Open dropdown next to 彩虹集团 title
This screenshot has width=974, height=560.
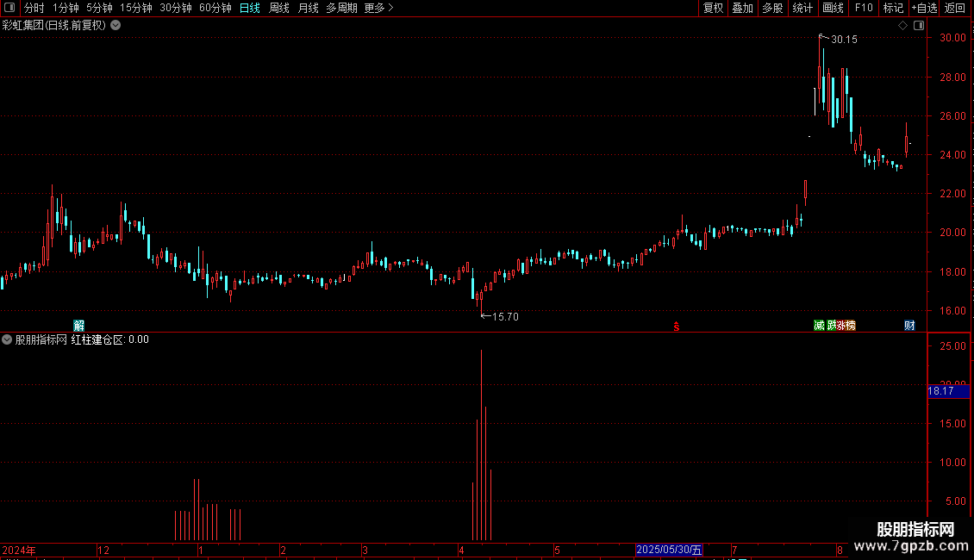(x=116, y=26)
